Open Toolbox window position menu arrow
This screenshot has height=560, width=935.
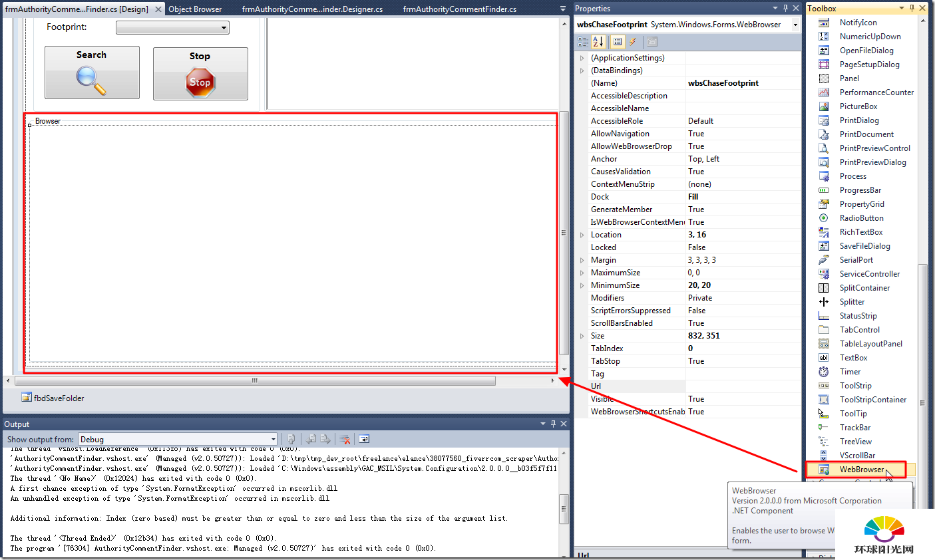point(902,8)
